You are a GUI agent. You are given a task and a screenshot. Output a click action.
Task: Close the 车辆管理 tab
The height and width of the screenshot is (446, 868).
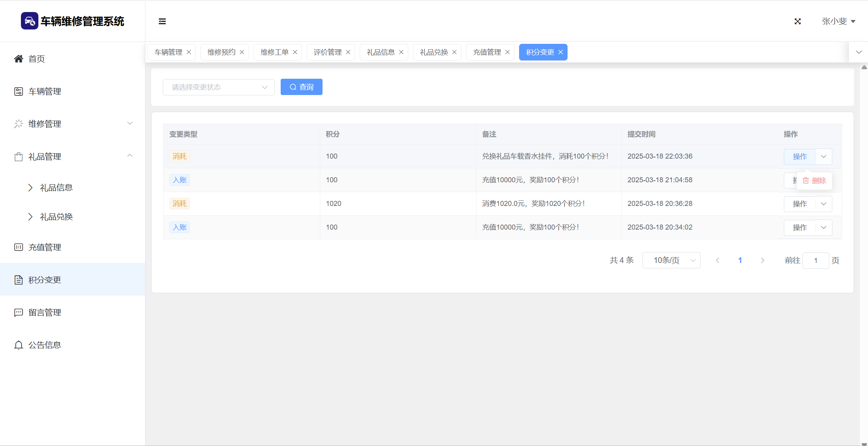189,52
